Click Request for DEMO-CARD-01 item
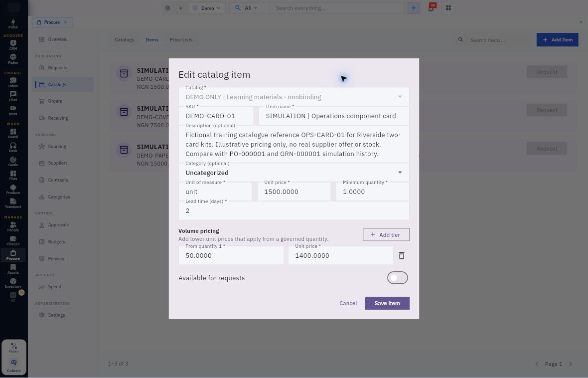The image size is (588, 378). point(547,72)
